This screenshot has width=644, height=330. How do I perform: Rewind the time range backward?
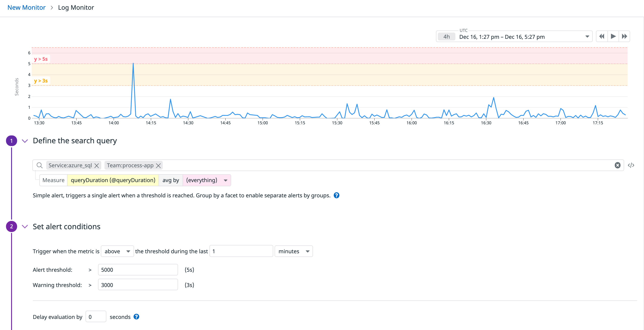click(x=602, y=36)
